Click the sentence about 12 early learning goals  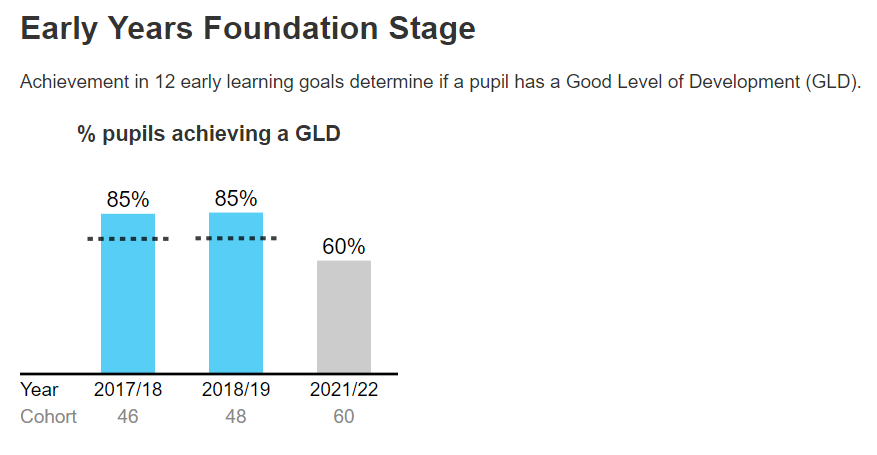coord(440,82)
